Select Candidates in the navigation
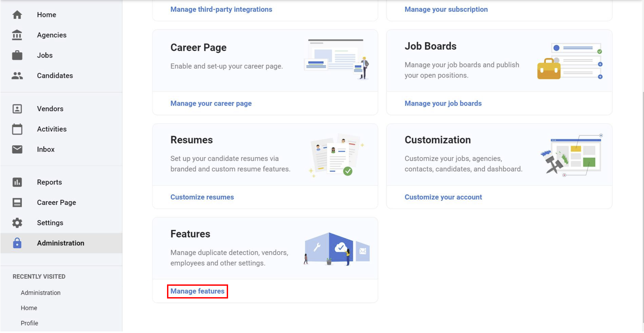The width and height of the screenshot is (644, 333). click(55, 76)
